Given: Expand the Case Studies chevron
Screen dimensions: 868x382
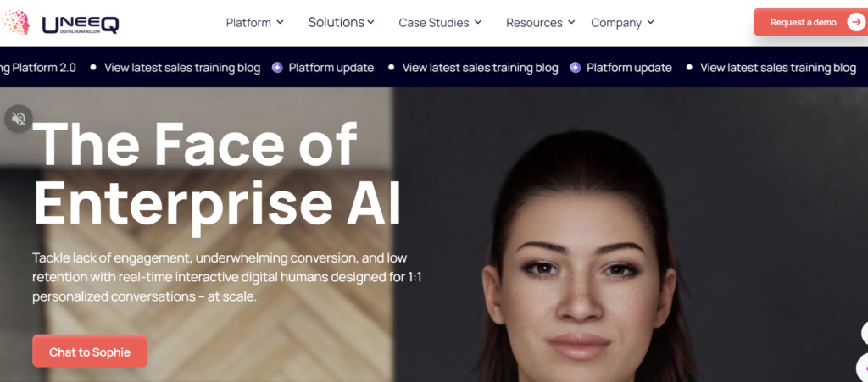Looking at the screenshot, I should pos(478,22).
